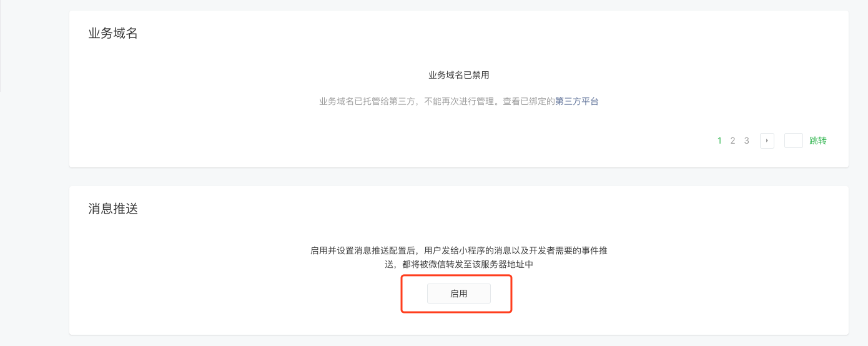
Task: Select page 1 in pagination
Action: click(719, 141)
